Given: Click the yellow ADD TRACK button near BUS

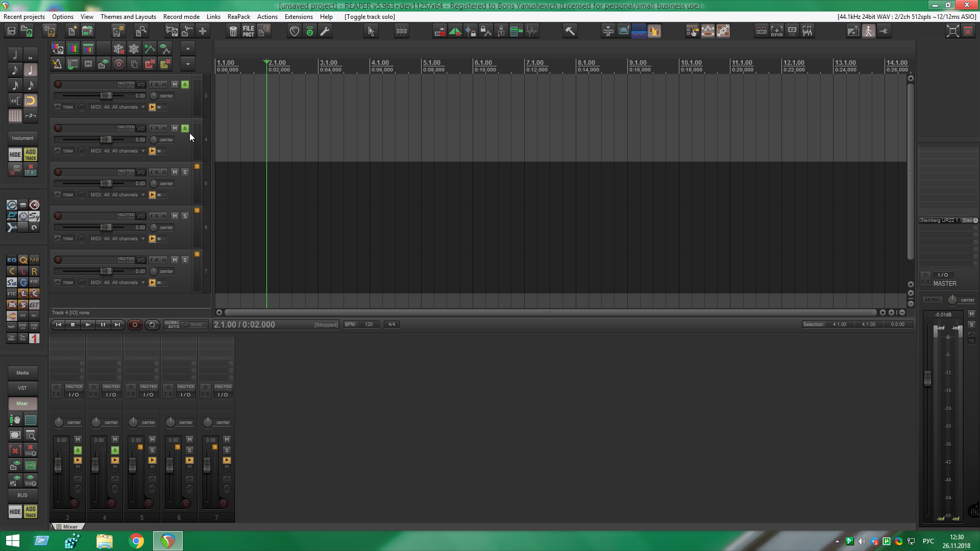Looking at the screenshot, I should [31, 512].
